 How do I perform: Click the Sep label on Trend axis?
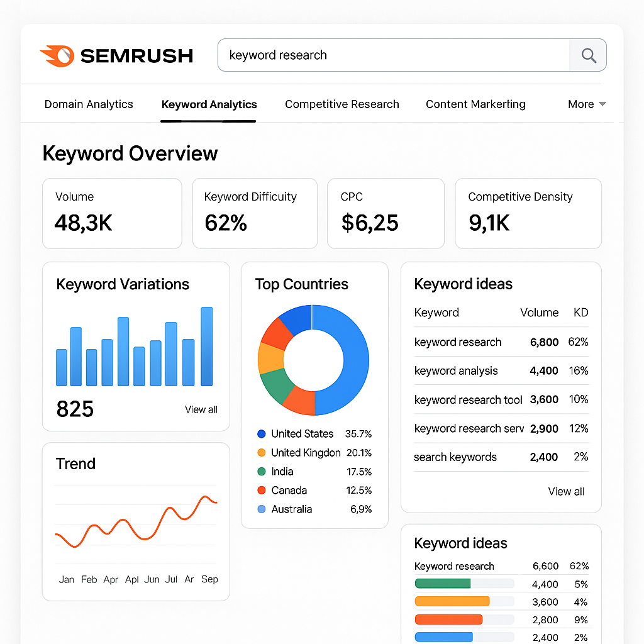pos(209,579)
